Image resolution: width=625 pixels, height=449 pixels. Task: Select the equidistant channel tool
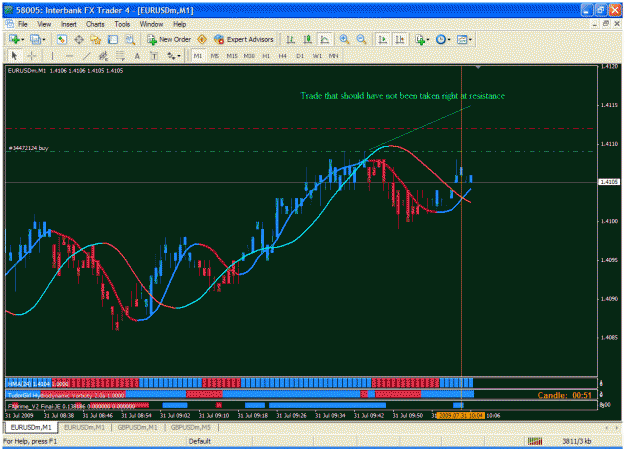coord(103,56)
